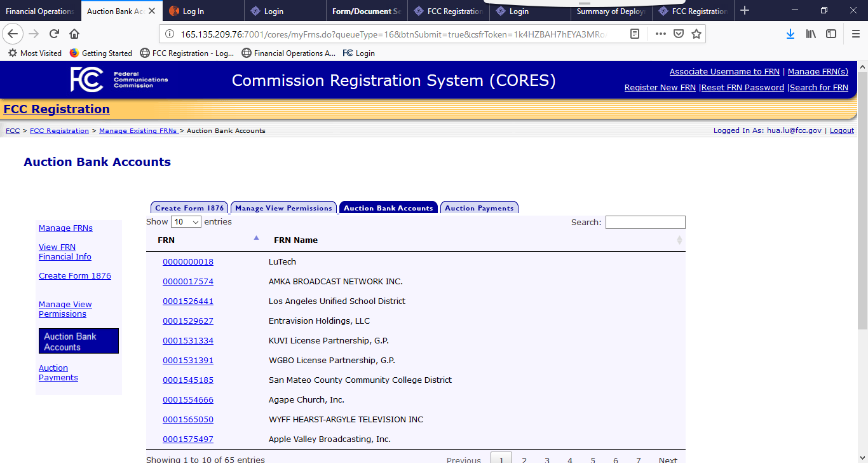Click the Library bookshelf icon

(x=811, y=34)
